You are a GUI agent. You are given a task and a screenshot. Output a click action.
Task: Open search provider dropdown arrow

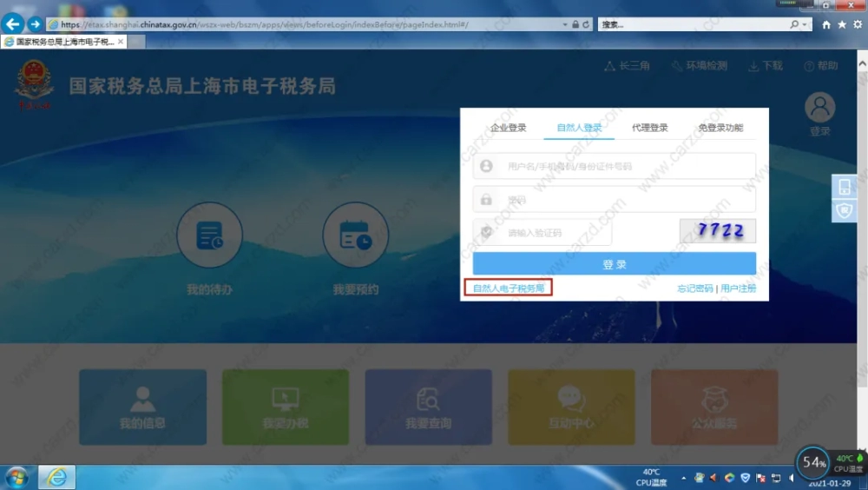805,24
